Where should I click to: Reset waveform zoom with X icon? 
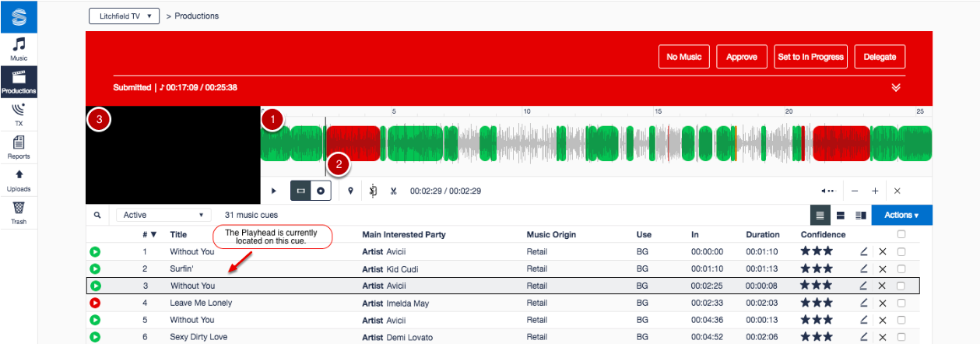[897, 191]
